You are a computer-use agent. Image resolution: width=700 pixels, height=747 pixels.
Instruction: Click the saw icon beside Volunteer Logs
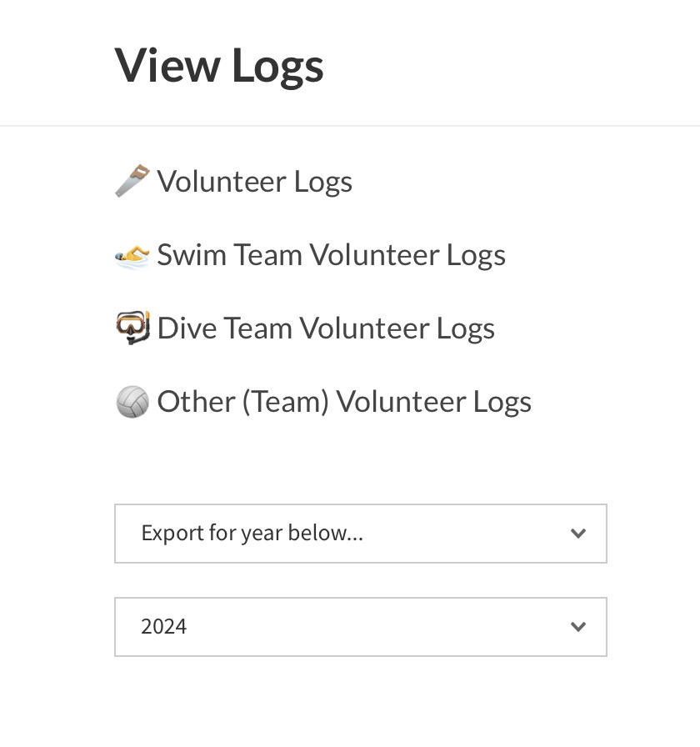click(132, 181)
